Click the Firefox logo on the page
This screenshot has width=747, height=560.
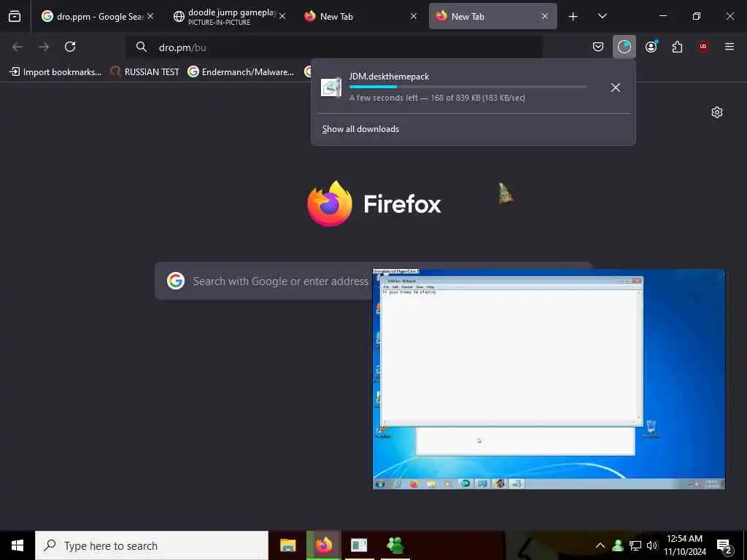pos(374,204)
